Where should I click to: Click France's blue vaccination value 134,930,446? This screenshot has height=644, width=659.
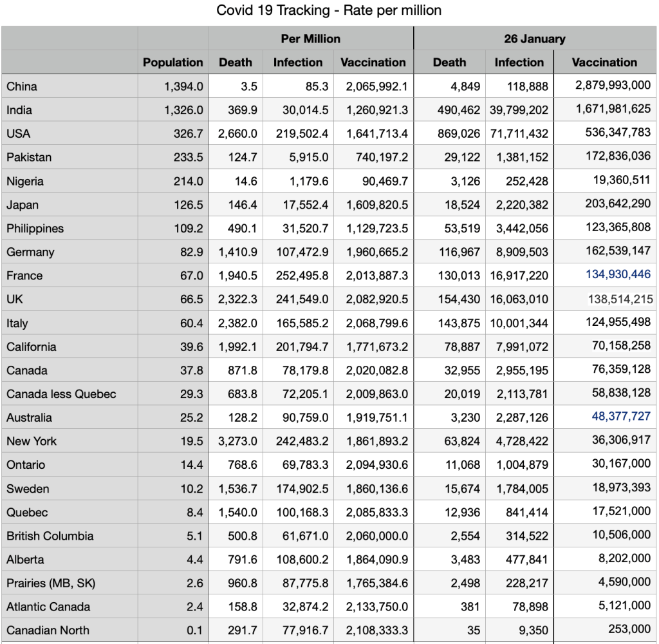click(x=618, y=274)
